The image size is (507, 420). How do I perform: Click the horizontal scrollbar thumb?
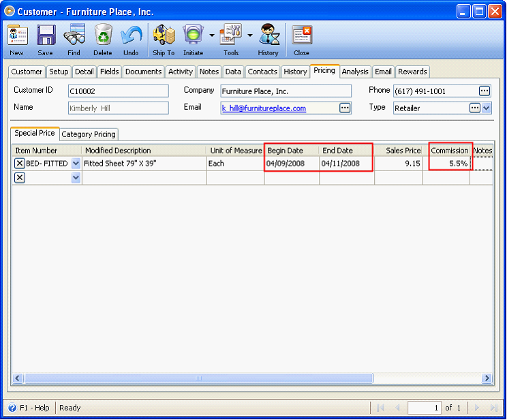[x=198, y=378]
